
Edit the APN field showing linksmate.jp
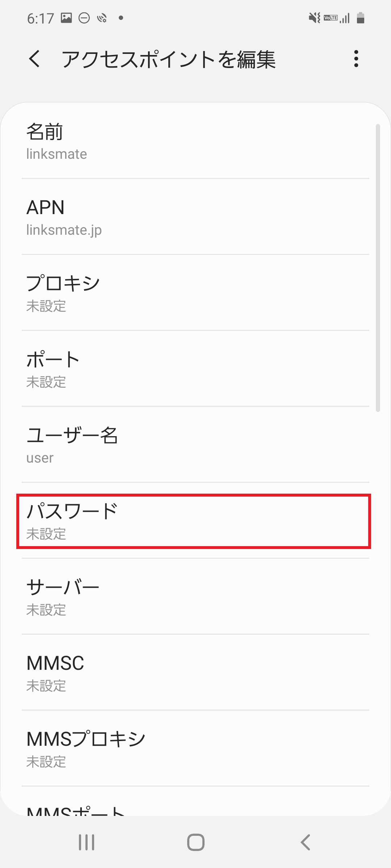[195, 217]
